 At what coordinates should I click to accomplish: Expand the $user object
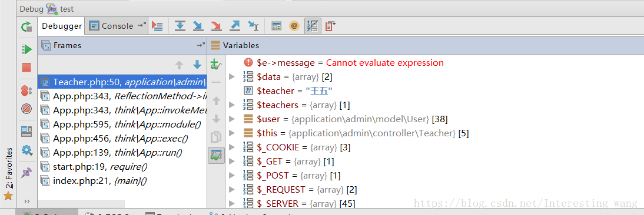coord(232,119)
